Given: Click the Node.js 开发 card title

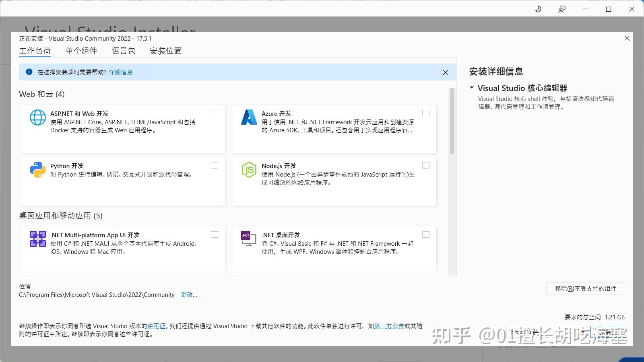Looking at the screenshot, I should click(x=279, y=166).
